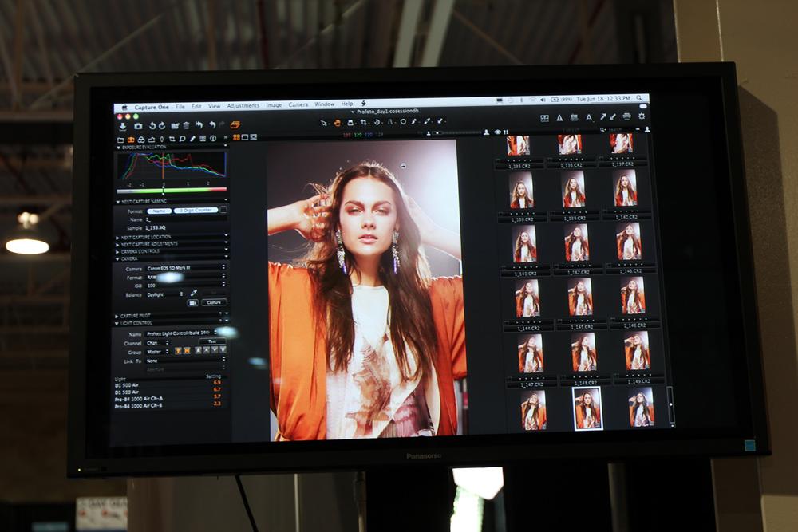Open the Balance Daylight dropdown
Screen dimensions: 798x532
[x=164, y=294]
